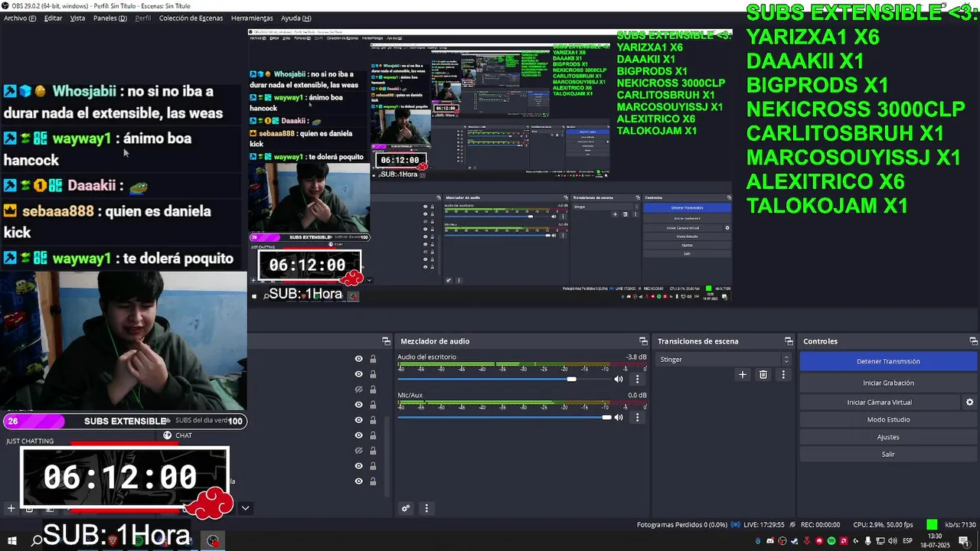Expand the Stinger transition dropdown
The image size is (980, 551).
[x=723, y=359]
